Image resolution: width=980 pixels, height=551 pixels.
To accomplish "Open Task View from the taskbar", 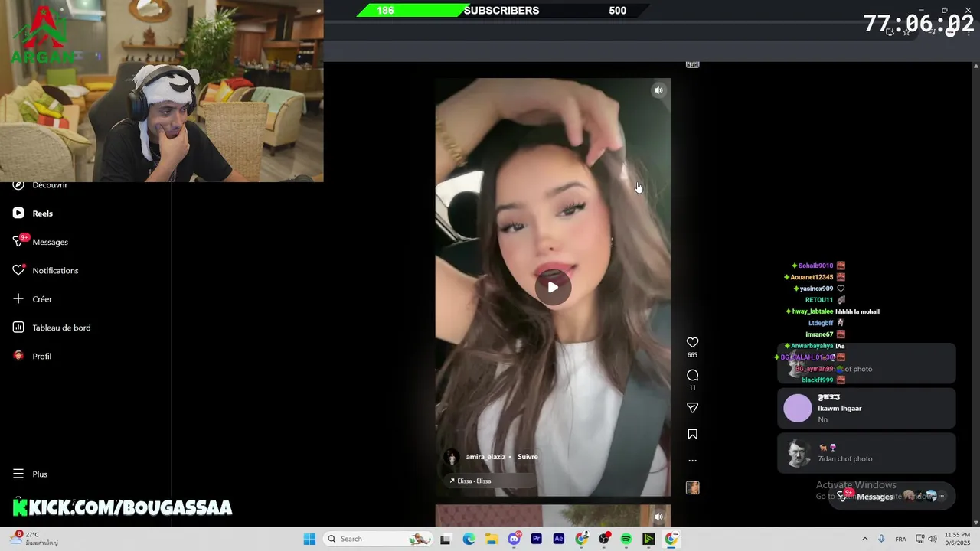I will [x=445, y=539].
